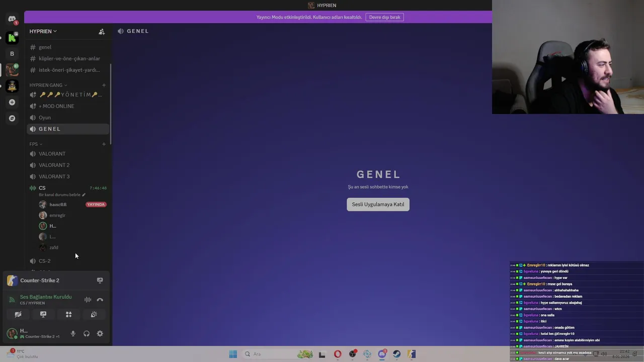Screen dimensions: 644x362
Task: Open the golden hat character server icon
Action: pyautogui.click(x=12, y=86)
